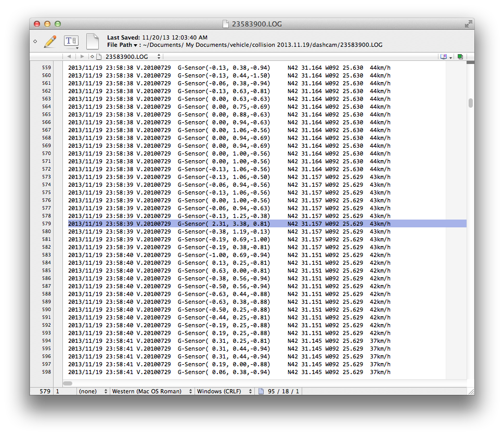Click the Last Saved date text
The height and width of the screenshot is (436, 504).
[157, 37]
